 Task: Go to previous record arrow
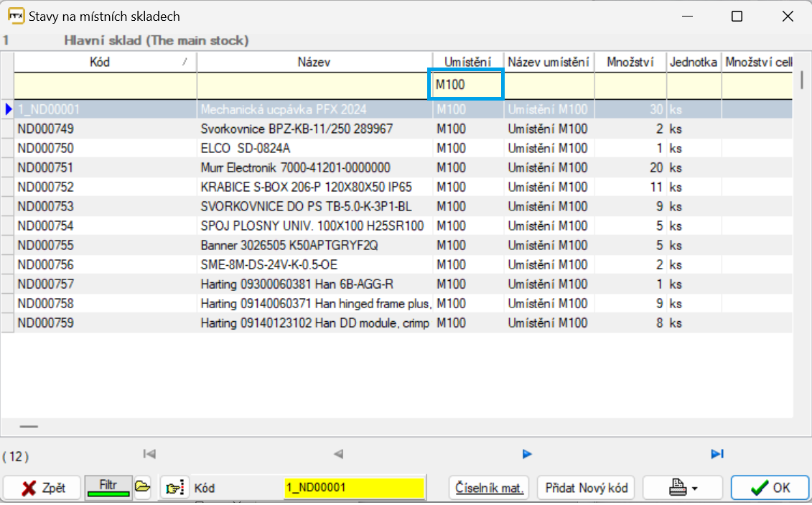click(x=339, y=454)
